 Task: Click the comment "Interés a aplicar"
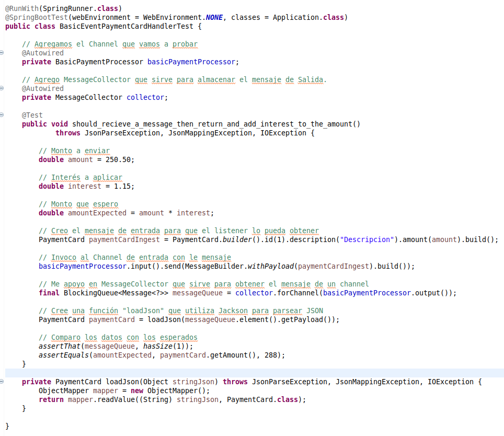pos(81,178)
